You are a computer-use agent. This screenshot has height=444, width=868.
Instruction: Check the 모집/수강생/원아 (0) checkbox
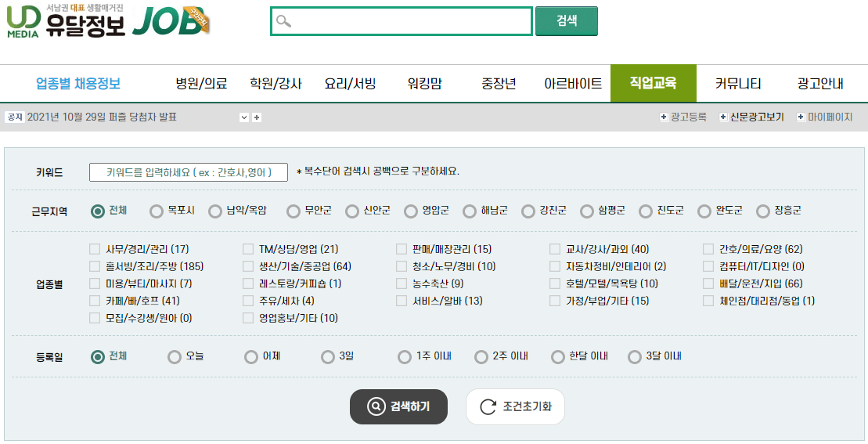(x=95, y=318)
